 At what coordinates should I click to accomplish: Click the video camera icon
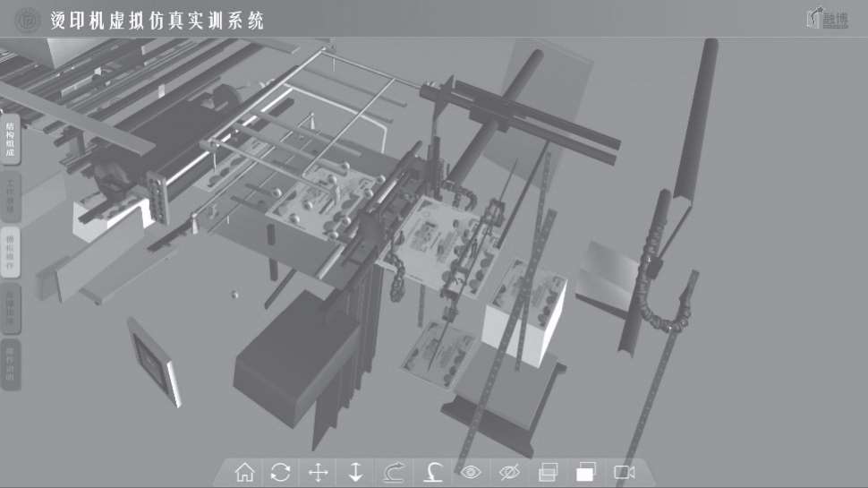(x=625, y=473)
